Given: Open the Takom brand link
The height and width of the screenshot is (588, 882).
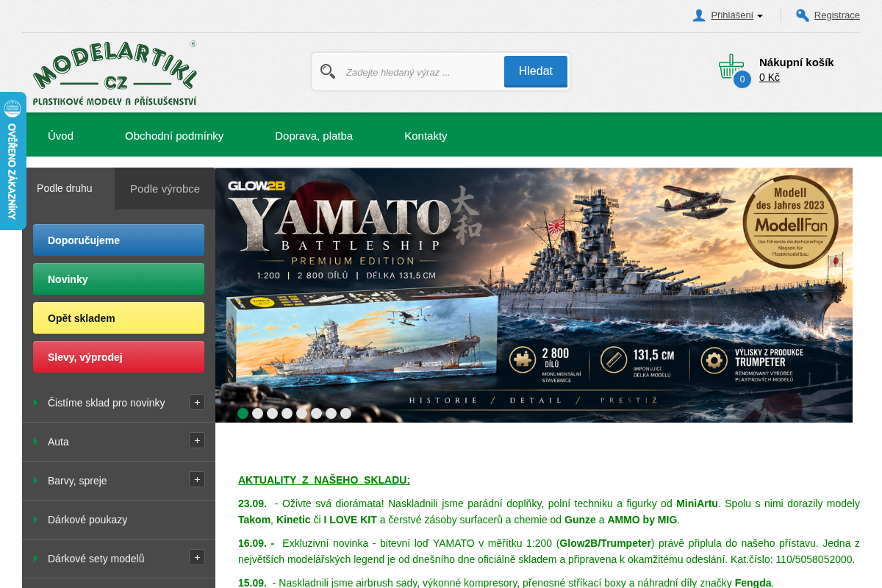Looking at the screenshot, I should tap(254, 520).
